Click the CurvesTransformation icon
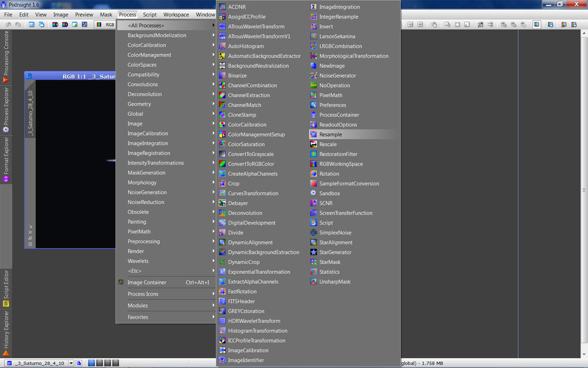The height and width of the screenshot is (368, 588). point(222,193)
